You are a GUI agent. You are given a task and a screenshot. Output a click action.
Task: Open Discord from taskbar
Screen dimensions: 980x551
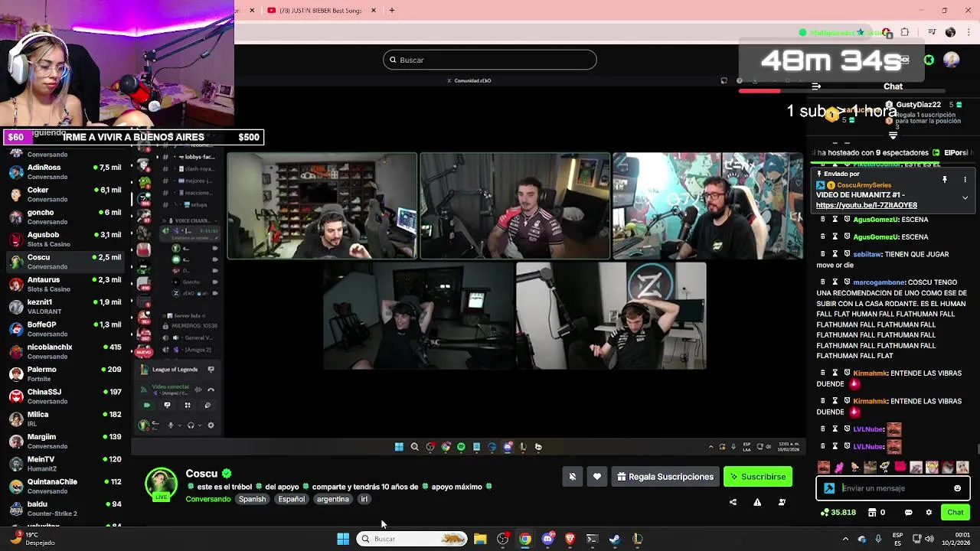(547, 539)
